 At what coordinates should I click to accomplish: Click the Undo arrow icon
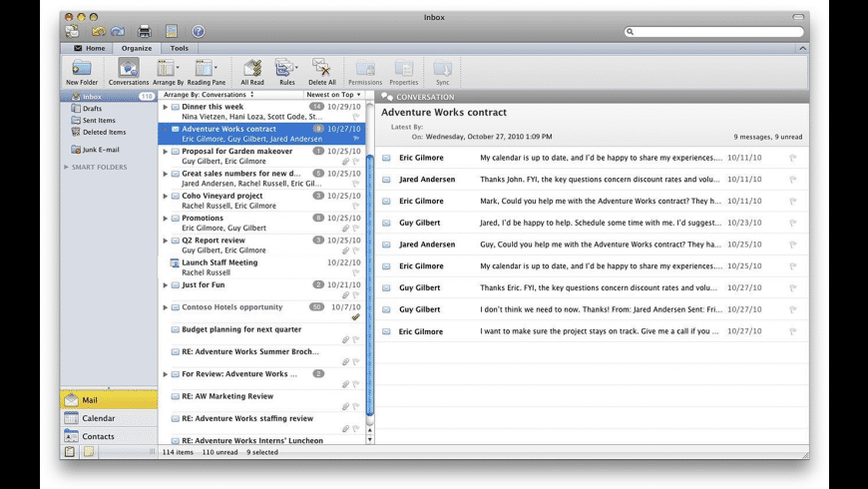[98, 32]
